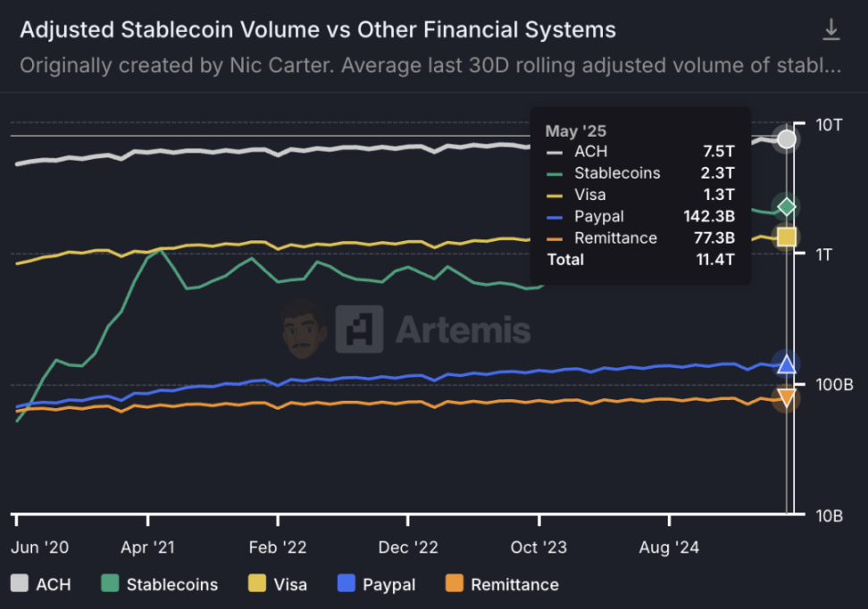Toggle Visa series in legend
The height and width of the screenshot is (609, 868).
click(278, 584)
